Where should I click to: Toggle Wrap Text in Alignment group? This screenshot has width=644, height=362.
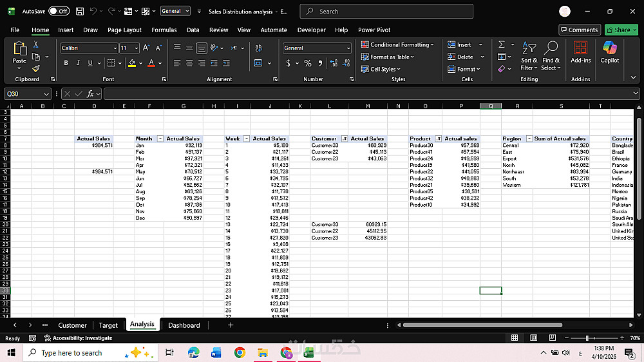pyautogui.click(x=258, y=48)
